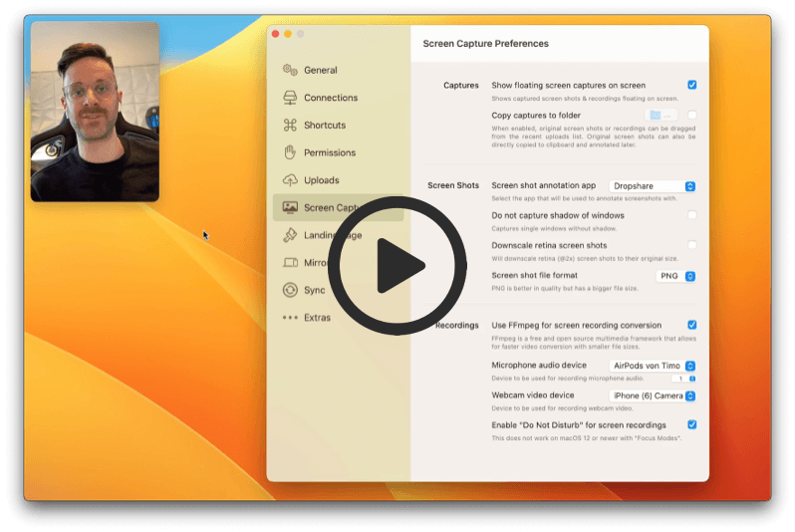Click the Landing Page rocket icon

click(x=290, y=235)
